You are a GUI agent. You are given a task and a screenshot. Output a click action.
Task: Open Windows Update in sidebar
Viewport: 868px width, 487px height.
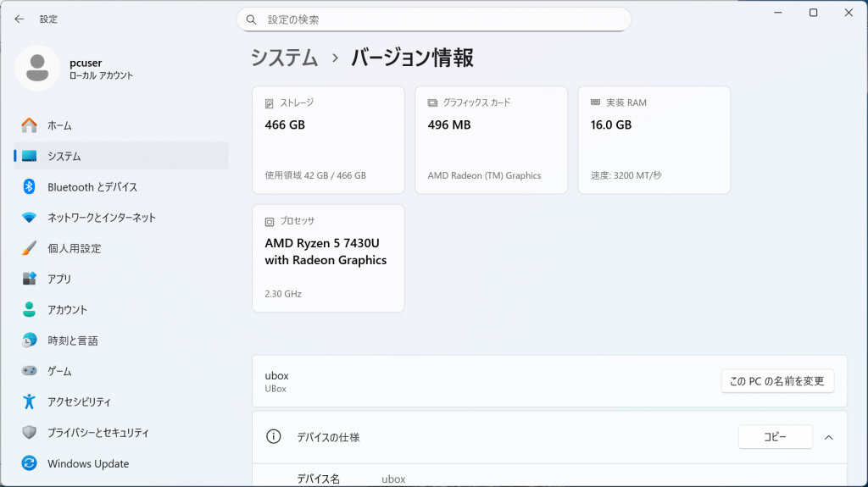[x=88, y=463]
